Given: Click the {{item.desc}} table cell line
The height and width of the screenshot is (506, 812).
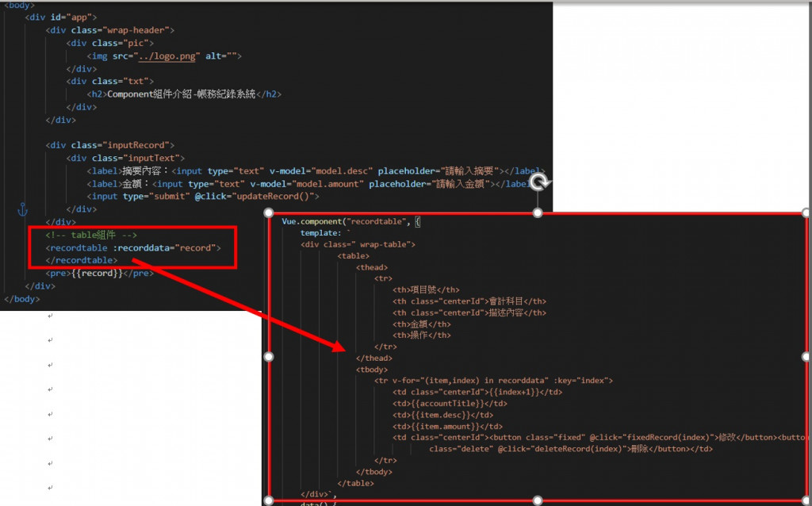Looking at the screenshot, I should click(442, 415).
